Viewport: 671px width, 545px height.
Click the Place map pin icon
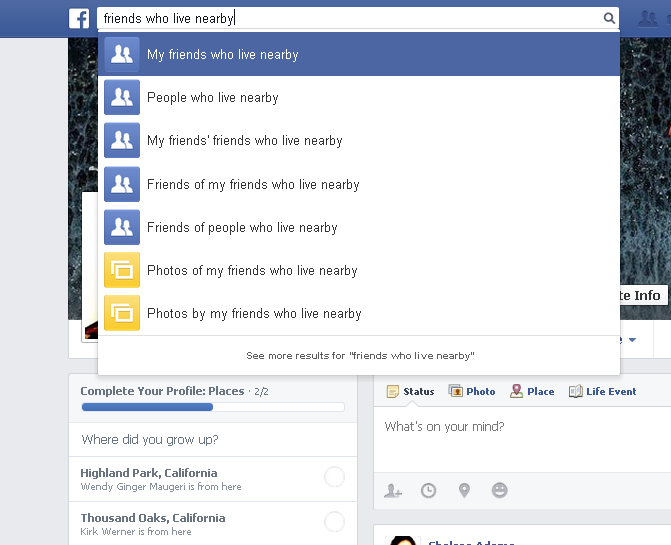(517, 391)
